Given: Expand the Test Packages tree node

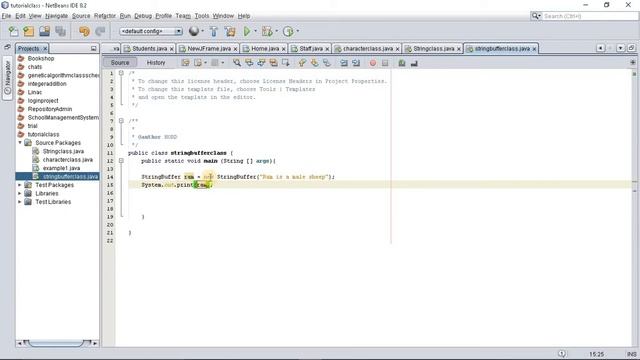Looking at the screenshot, I should pos(20,185).
